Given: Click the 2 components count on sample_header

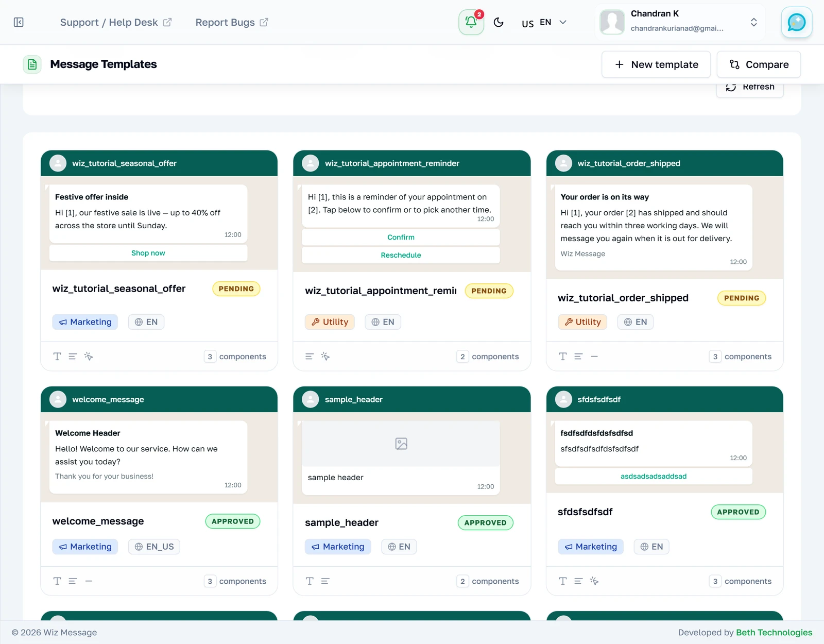Looking at the screenshot, I should [x=488, y=581].
